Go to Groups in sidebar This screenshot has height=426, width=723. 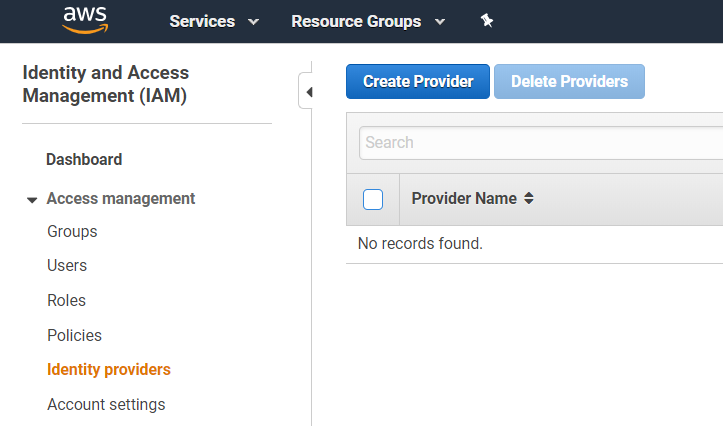(72, 231)
